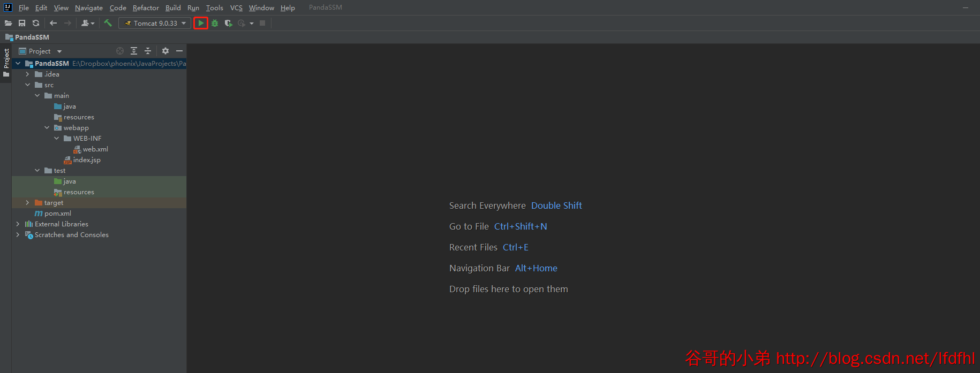Open the Refactor menu

point(146,7)
